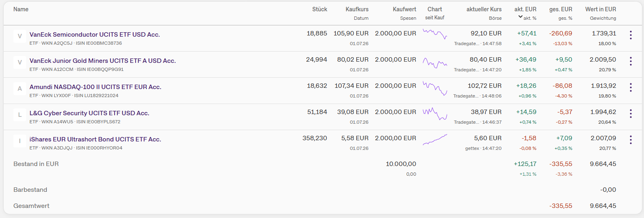View sparkline chart for iShares Ultrashort Bond
Image resolution: width=644 pixels, height=218 pixels.
[x=435, y=139]
